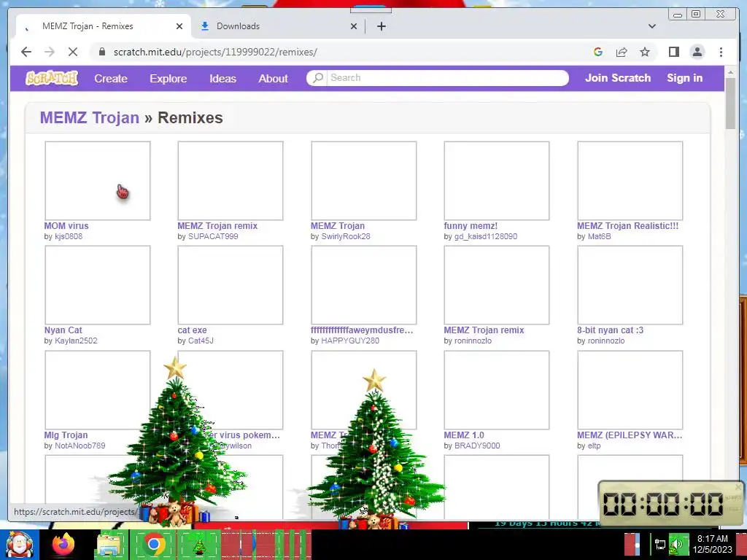This screenshot has width=747, height=560.
Task: Click thumbnail of funny memz! project
Action: click(496, 181)
